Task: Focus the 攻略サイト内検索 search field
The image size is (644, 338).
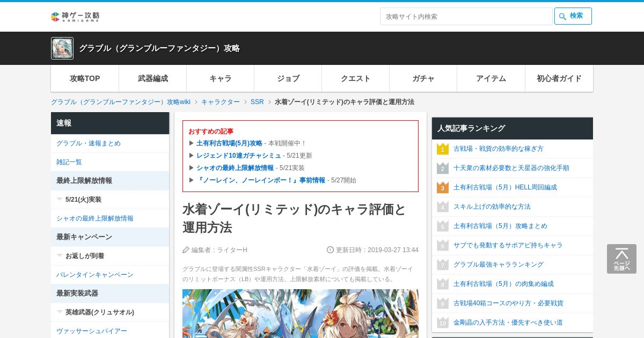Action: tap(466, 16)
